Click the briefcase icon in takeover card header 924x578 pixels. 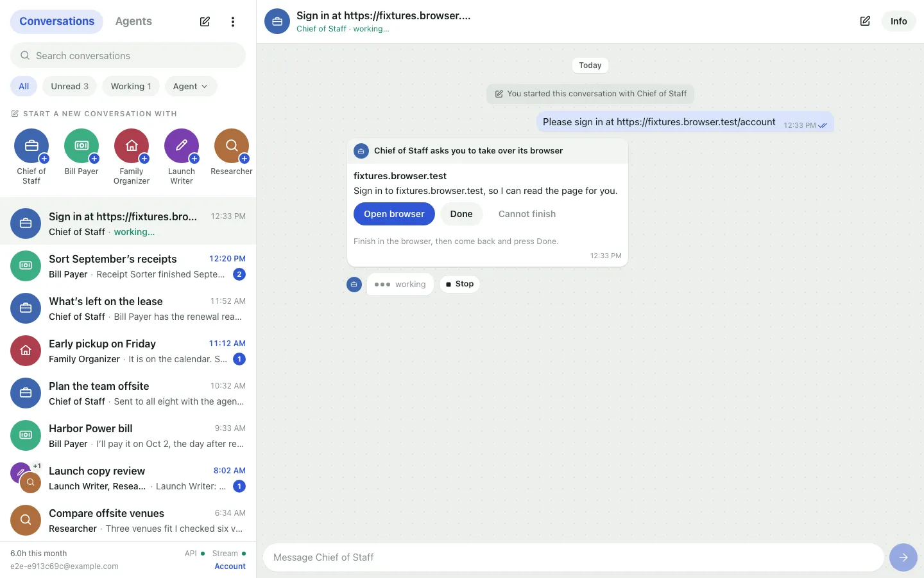361,151
